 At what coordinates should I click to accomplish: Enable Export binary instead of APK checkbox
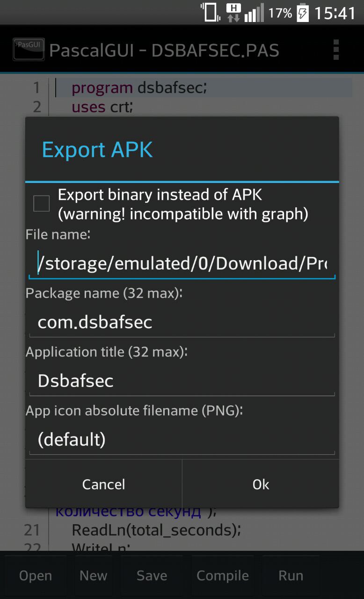pyautogui.click(x=42, y=204)
